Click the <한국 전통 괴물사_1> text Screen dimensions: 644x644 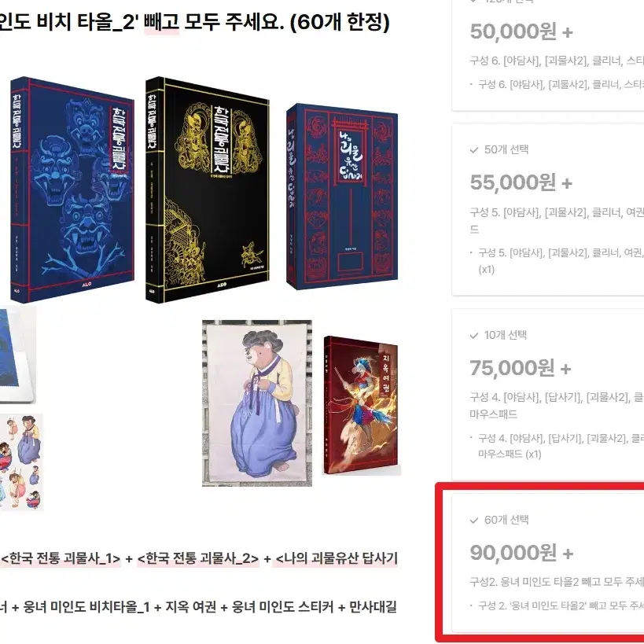click(x=61, y=558)
